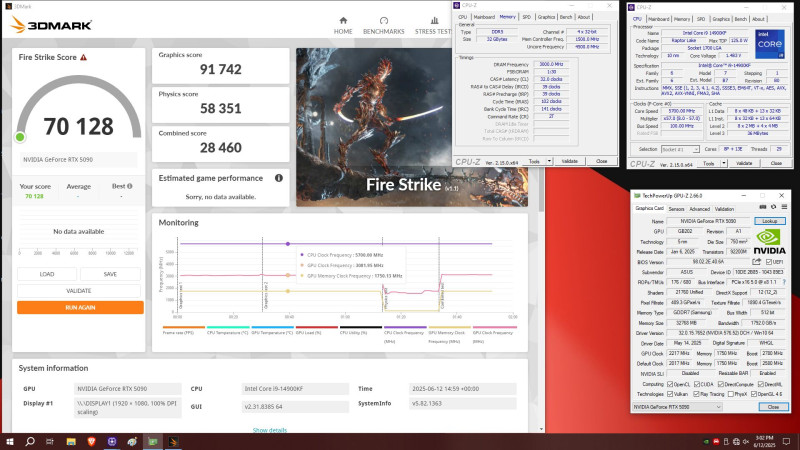800x450 pixels.
Task: Open the notification center icon in the taskbar
Action: tap(787, 441)
